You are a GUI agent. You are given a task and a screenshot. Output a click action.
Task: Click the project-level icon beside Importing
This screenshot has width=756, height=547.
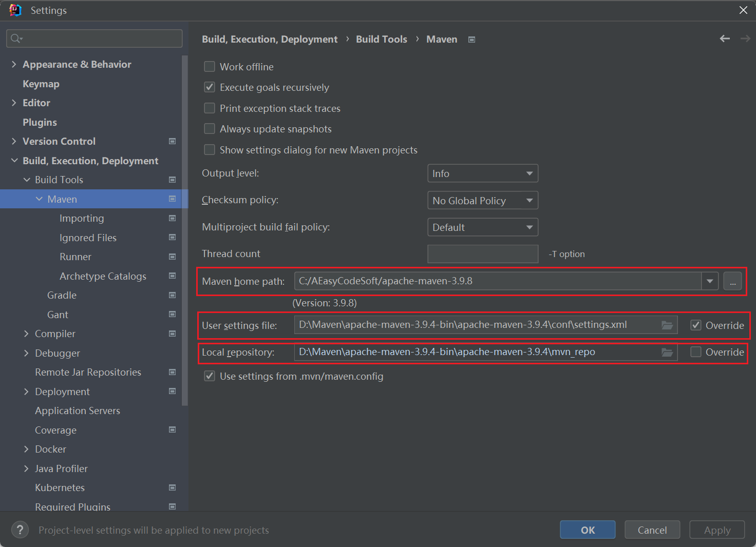coord(173,218)
